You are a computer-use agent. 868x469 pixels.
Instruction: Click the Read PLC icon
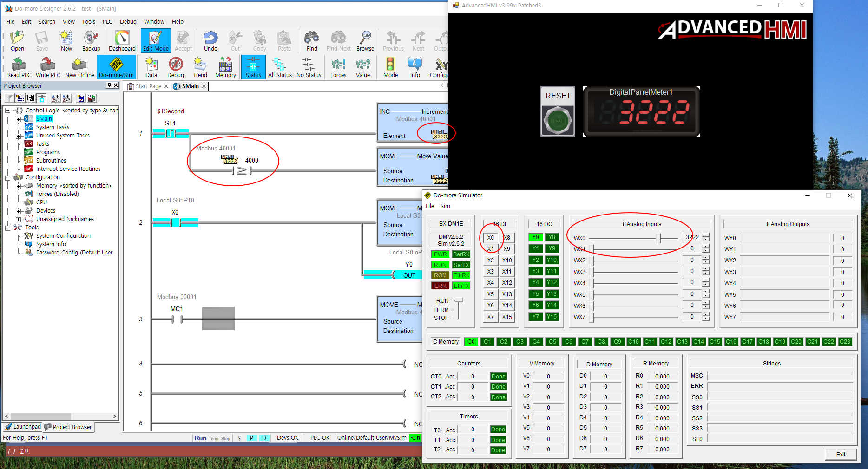(19, 67)
